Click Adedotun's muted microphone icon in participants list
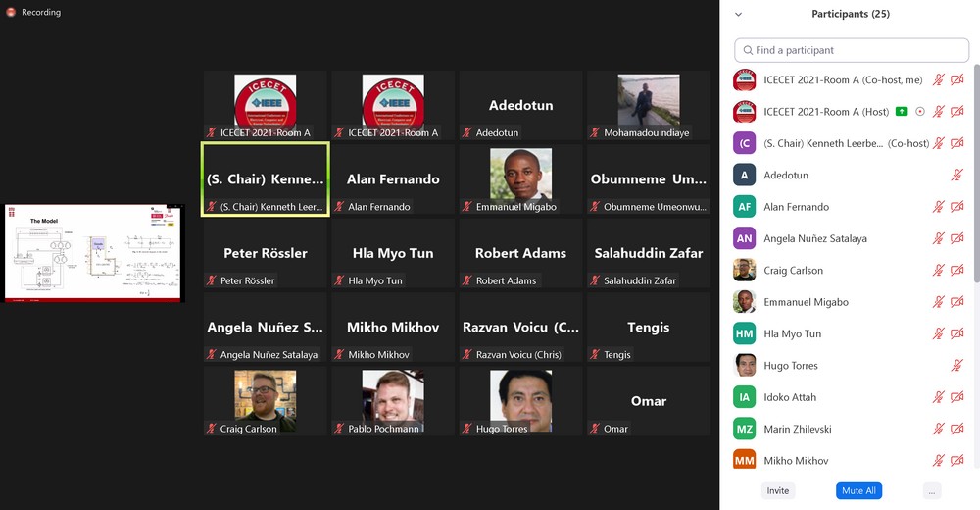The image size is (980, 510). click(956, 176)
